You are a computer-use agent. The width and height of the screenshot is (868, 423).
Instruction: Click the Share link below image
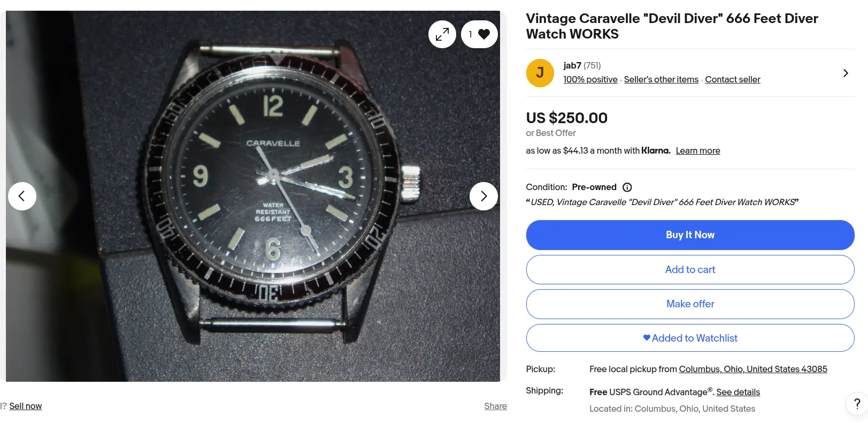point(495,406)
